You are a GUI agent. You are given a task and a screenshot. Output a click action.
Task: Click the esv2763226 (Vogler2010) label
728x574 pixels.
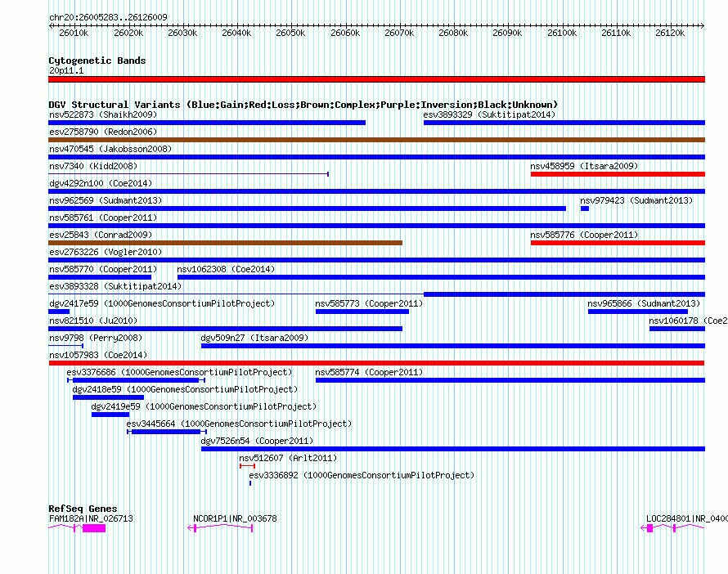[106, 252]
